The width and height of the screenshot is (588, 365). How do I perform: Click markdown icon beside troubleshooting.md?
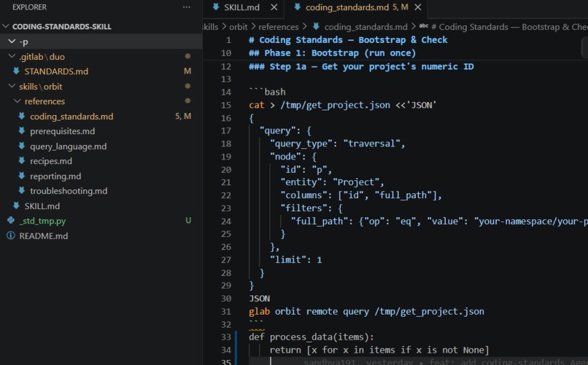click(x=22, y=191)
